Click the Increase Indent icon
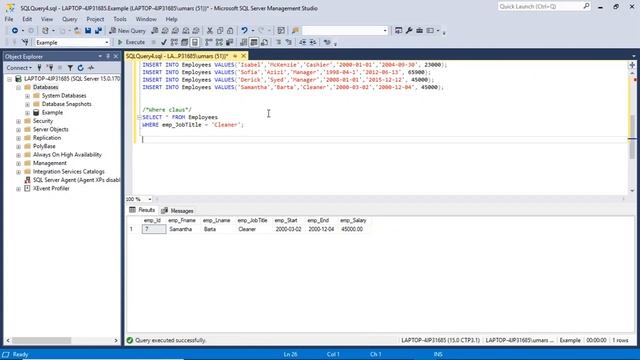 pos(313,42)
